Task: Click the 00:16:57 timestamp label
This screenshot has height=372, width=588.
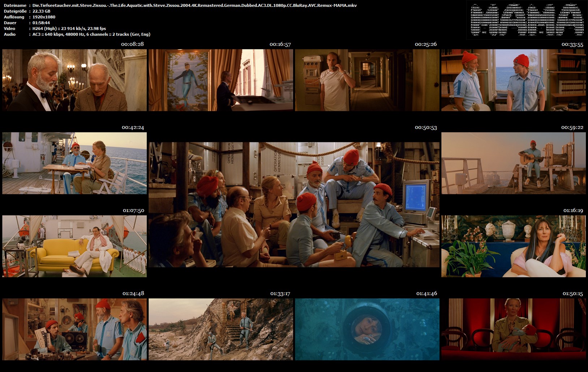Action: pyautogui.click(x=280, y=44)
